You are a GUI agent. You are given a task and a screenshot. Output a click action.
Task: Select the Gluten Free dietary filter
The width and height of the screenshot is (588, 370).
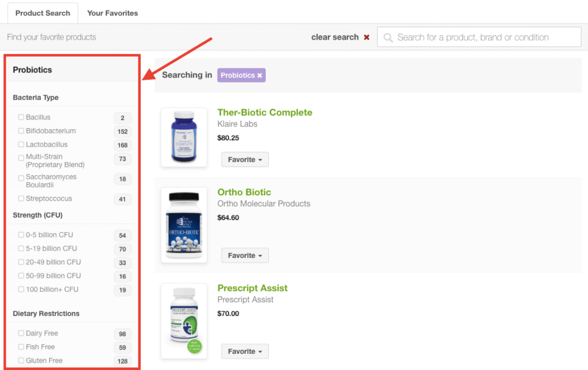point(21,360)
